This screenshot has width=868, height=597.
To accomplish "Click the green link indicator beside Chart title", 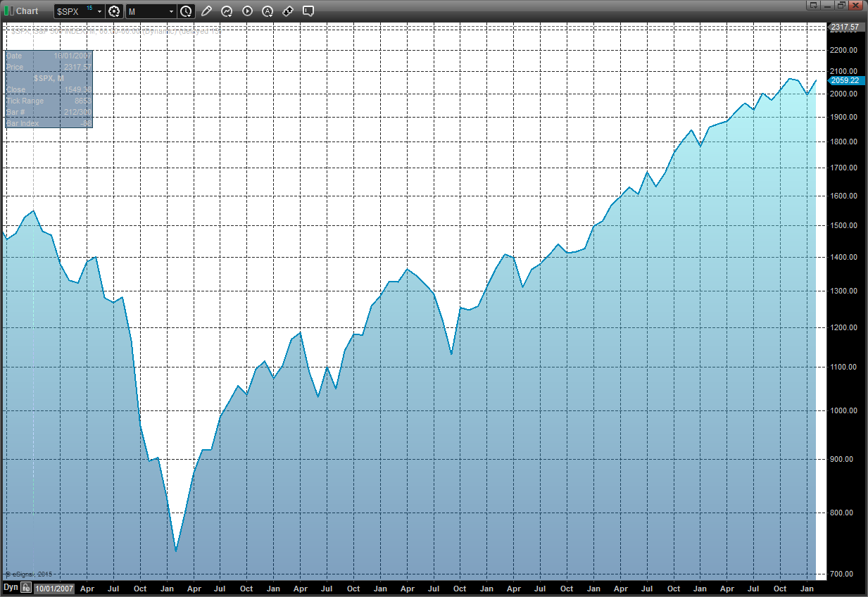I will tap(8, 11).
